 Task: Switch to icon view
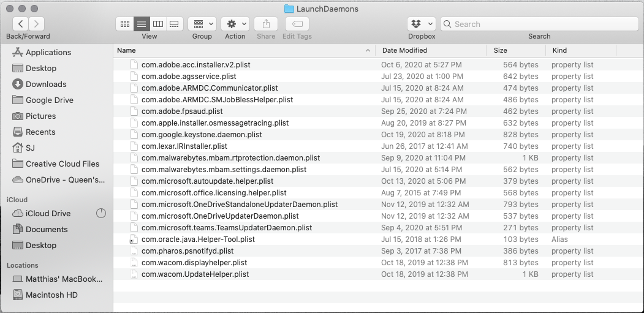pos(125,24)
